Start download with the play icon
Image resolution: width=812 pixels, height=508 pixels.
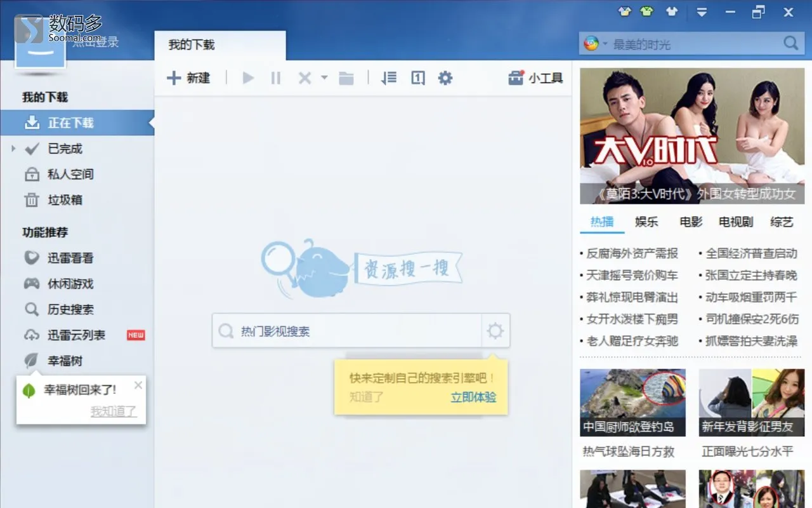[x=248, y=78]
